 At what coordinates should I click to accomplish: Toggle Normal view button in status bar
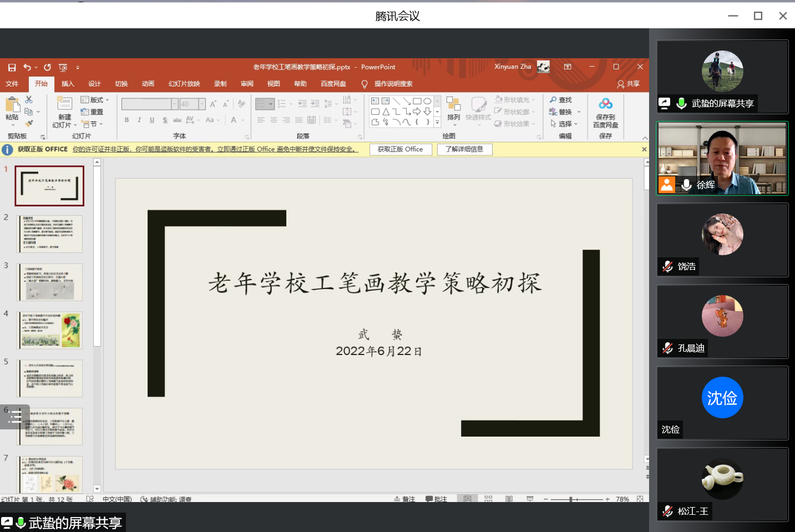click(x=468, y=499)
